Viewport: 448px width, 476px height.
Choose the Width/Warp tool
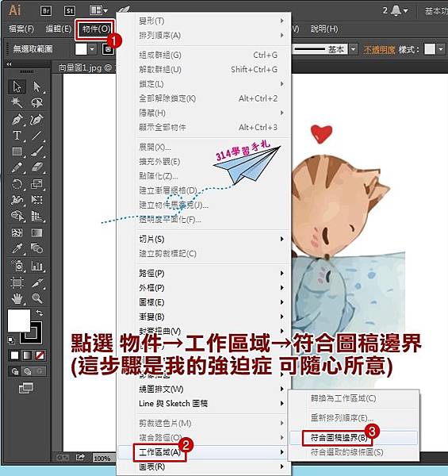pyautogui.click(x=17, y=200)
